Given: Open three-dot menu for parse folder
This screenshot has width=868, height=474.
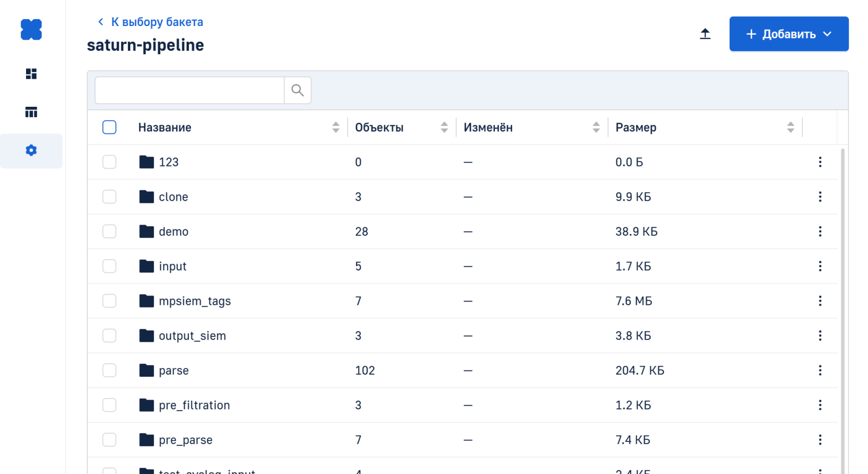Looking at the screenshot, I should 820,370.
